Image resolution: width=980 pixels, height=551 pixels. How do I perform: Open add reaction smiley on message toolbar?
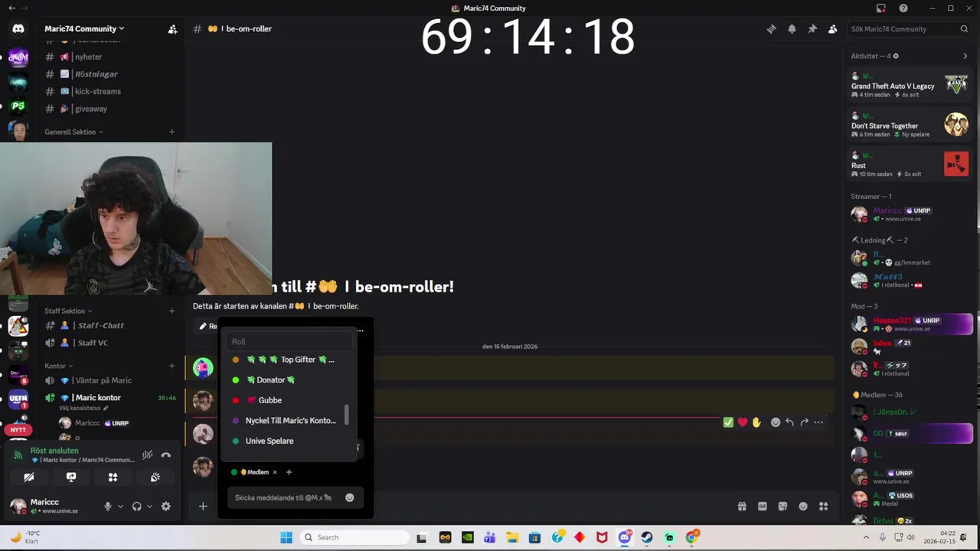coord(776,422)
